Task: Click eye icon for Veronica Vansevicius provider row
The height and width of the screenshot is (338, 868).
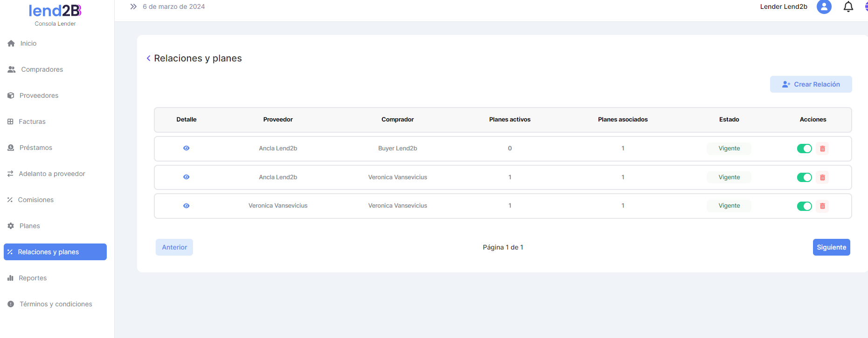Action: pos(186,206)
